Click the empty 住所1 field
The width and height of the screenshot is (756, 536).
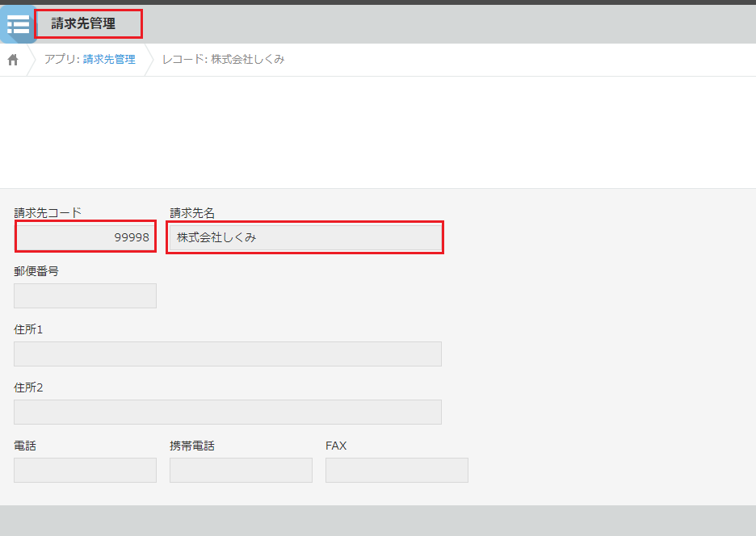click(x=228, y=354)
